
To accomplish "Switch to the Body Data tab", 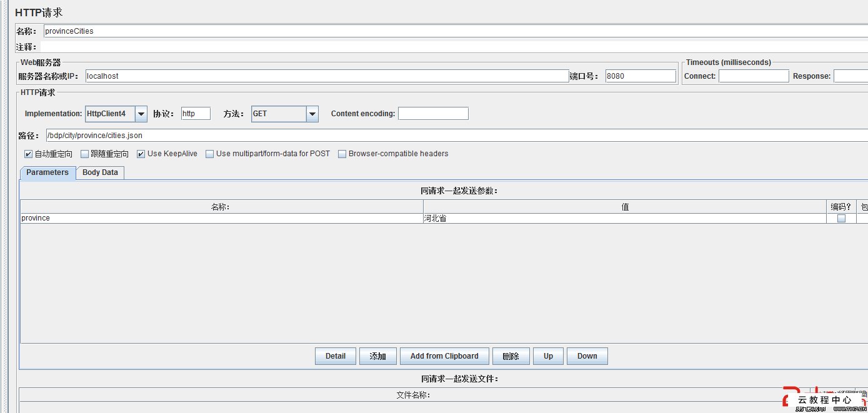I will tap(100, 172).
